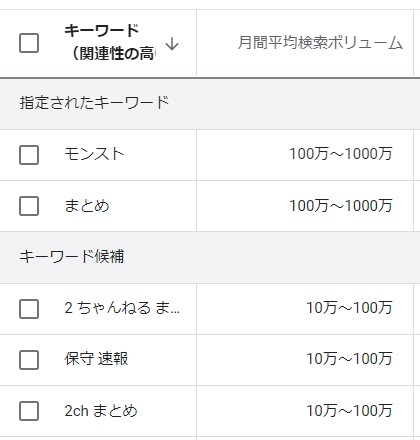420x440 pixels.
Task: Sort by キーワード column header
Action: (x=110, y=42)
